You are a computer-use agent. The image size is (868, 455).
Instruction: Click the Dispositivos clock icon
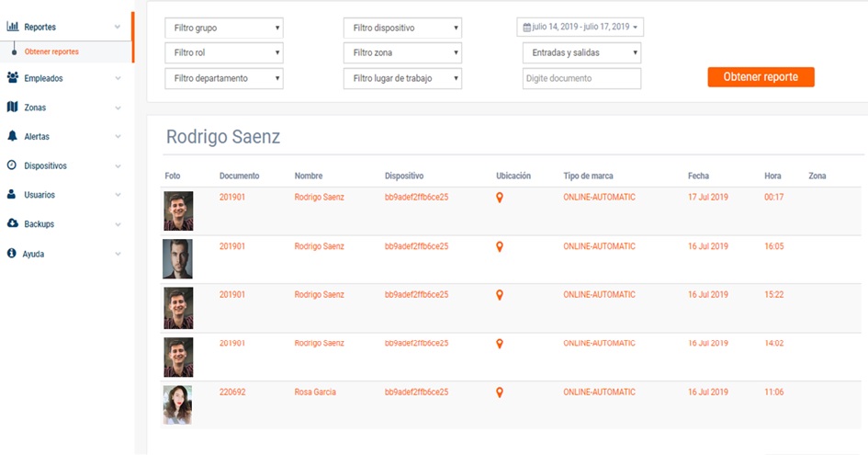point(13,165)
